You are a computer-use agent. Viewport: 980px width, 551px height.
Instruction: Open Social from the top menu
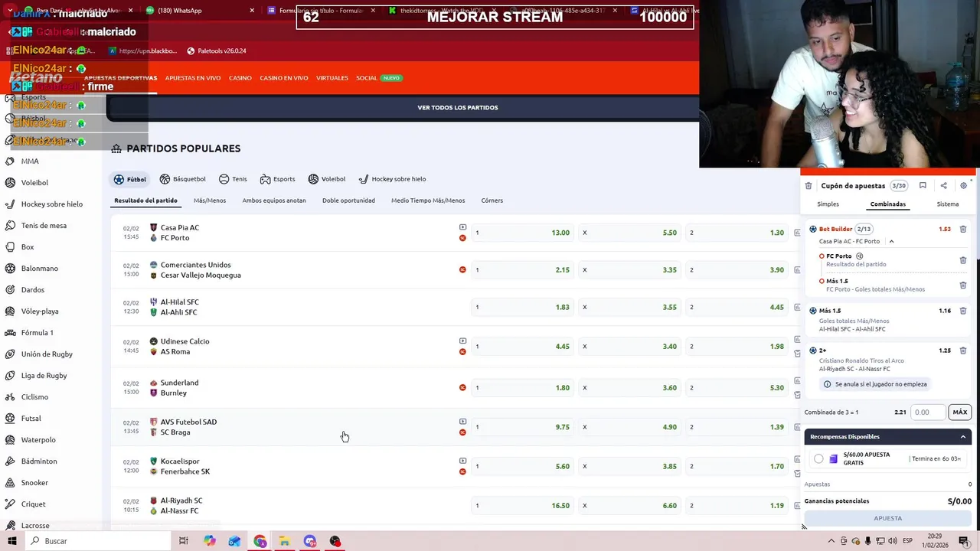[367, 78]
